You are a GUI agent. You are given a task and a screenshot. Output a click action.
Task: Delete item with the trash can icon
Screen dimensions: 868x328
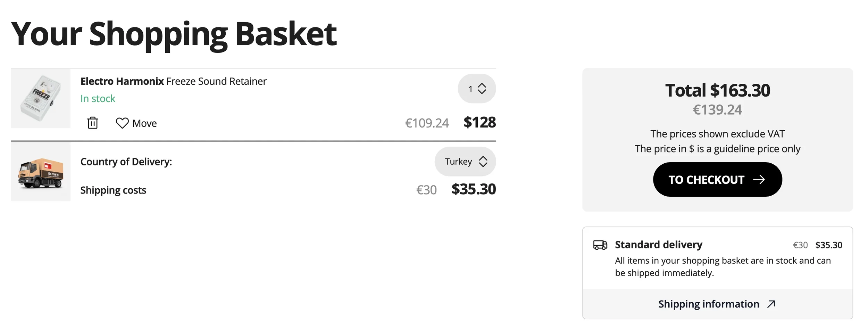pyautogui.click(x=93, y=123)
